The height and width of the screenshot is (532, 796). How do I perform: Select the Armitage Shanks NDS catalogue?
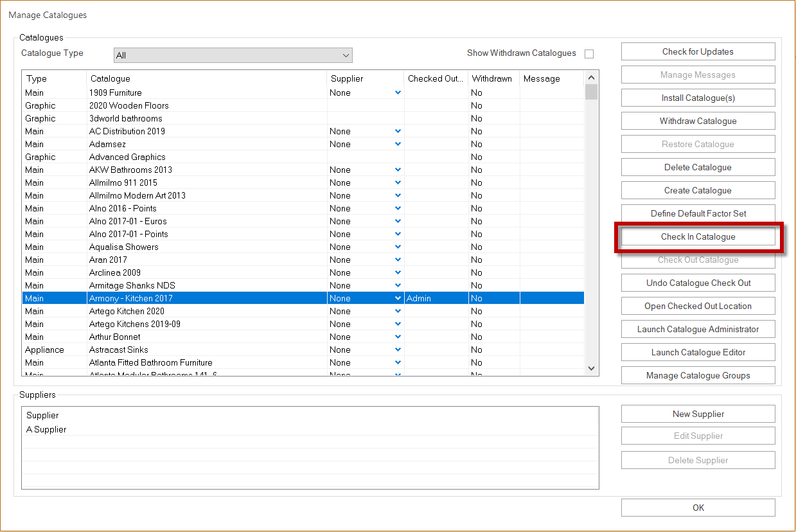303,285
